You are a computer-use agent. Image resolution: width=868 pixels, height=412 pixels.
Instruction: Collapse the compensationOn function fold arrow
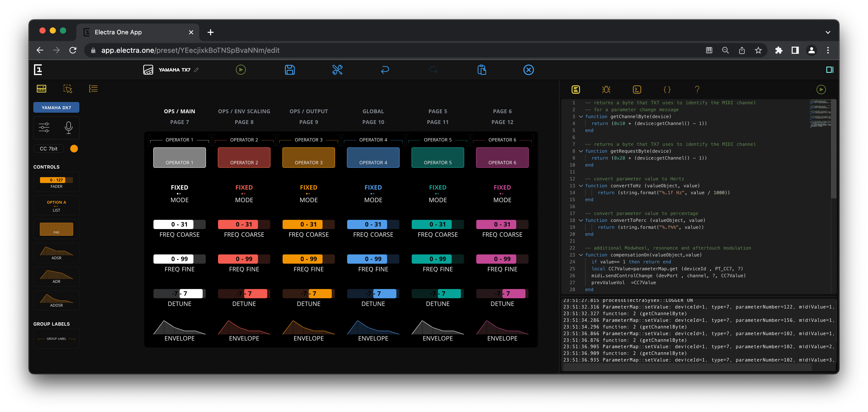click(581, 255)
